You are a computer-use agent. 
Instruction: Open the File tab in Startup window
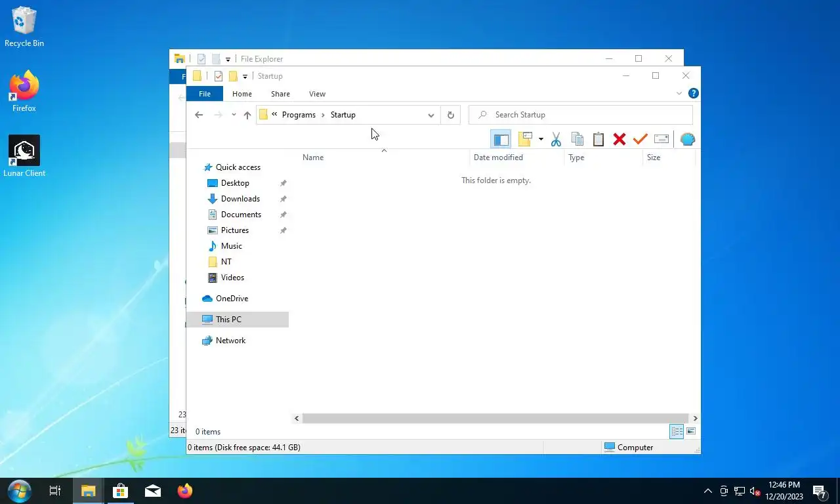point(205,94)
